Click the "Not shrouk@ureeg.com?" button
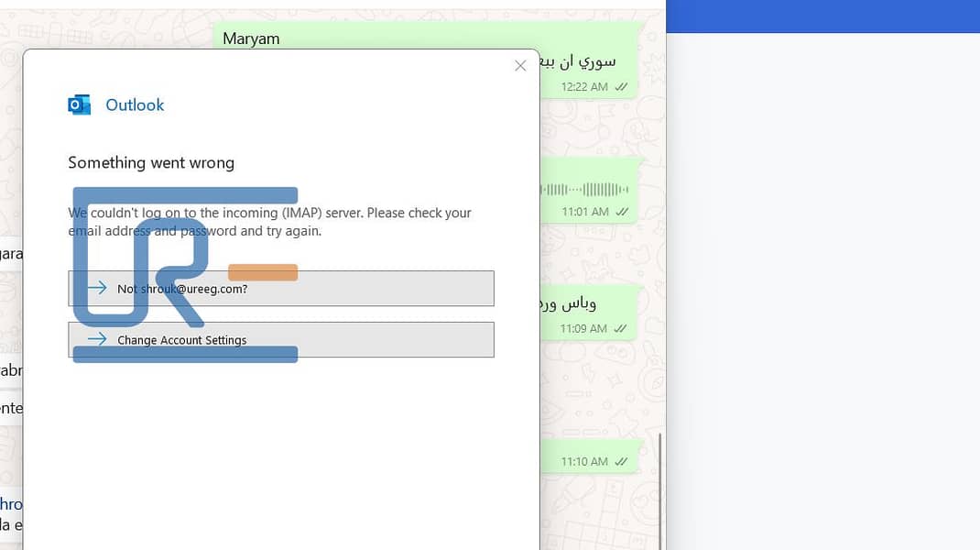The width and height of the screenshot is (980, 550). (x=281, y=289)
